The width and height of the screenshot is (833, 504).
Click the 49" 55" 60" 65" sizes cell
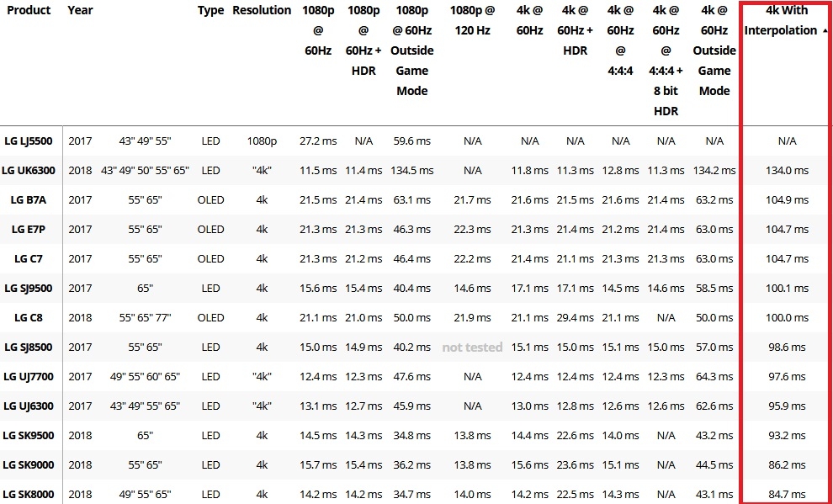coord(145,377)
